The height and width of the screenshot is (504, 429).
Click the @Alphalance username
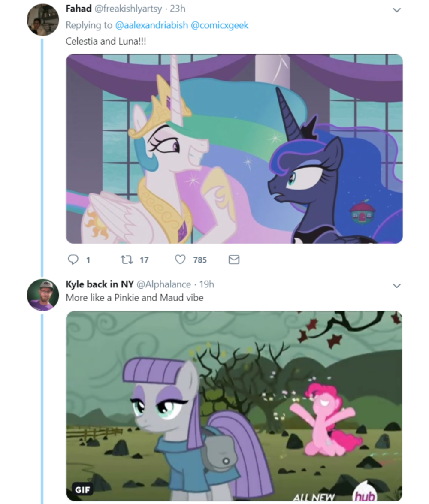click(x=162, y=284)
